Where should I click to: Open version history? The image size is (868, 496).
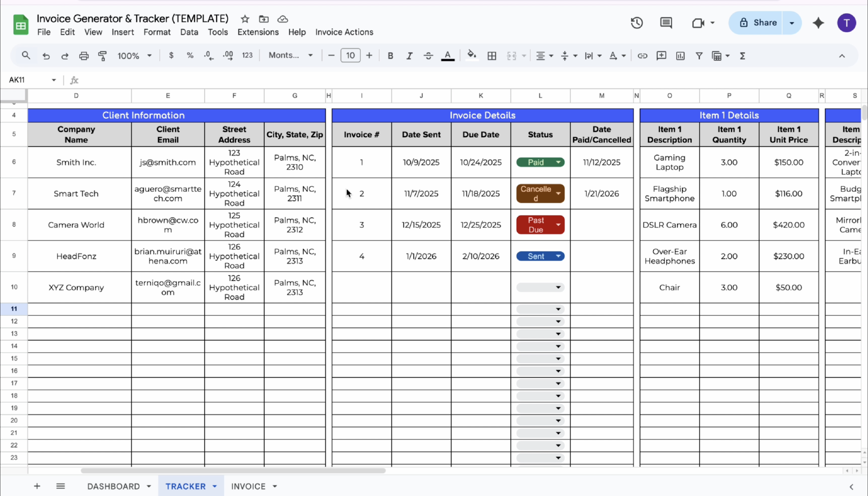coord(636,22)
